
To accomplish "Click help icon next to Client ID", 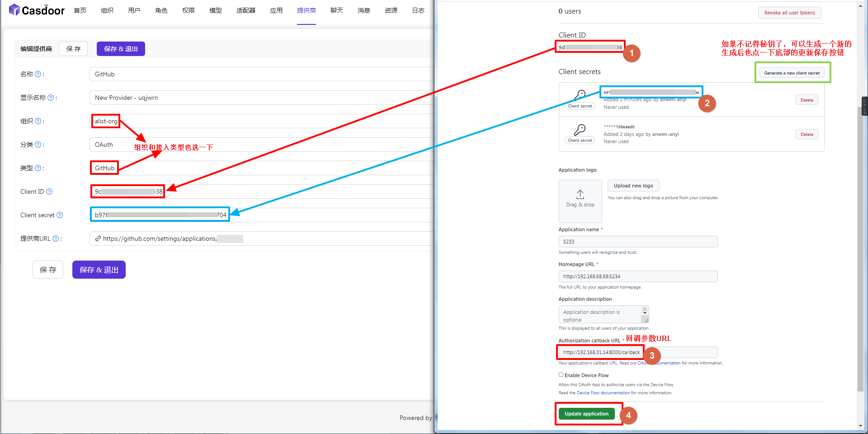I will pos(49,191).
